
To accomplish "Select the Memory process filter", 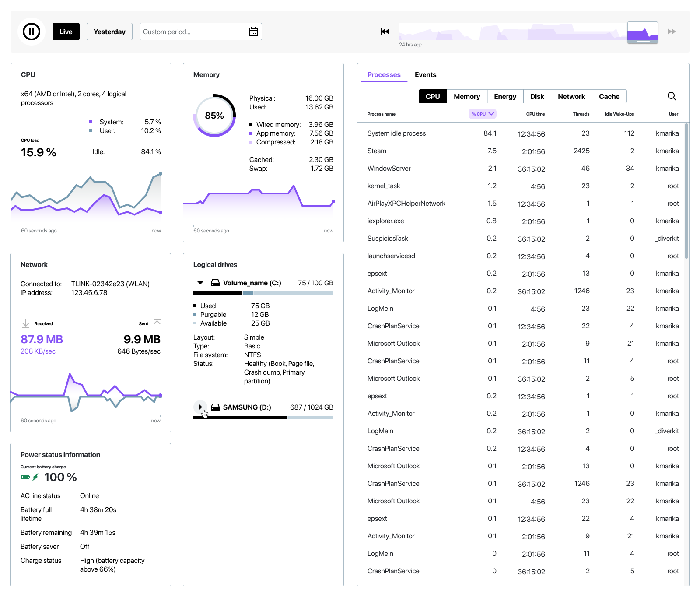I will click(467, 96).
